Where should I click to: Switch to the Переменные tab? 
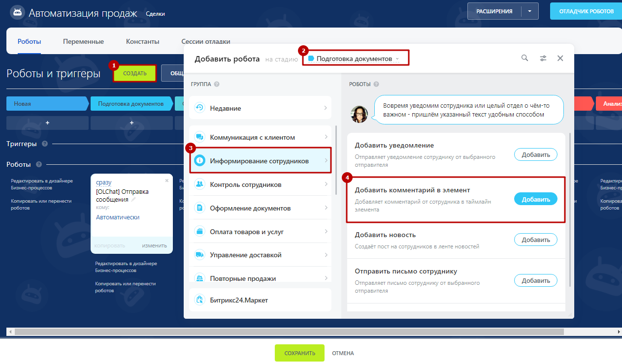tap(83, 42)
